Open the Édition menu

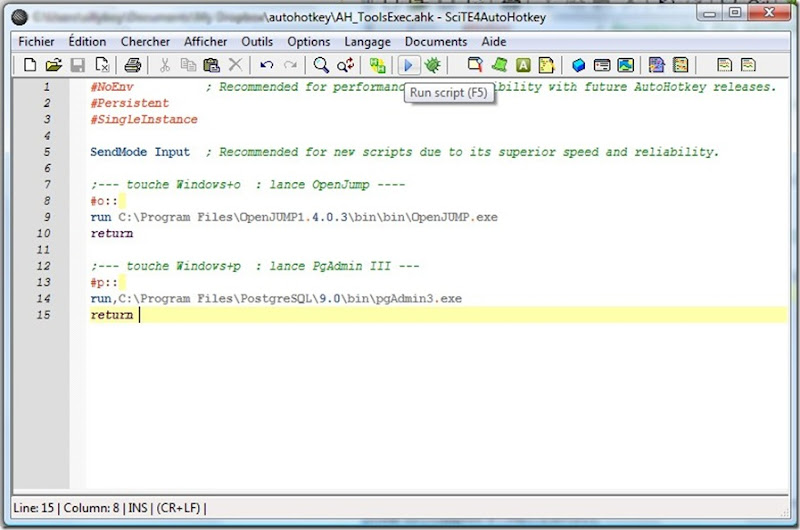pyautogui.click(x=87, y=41)
